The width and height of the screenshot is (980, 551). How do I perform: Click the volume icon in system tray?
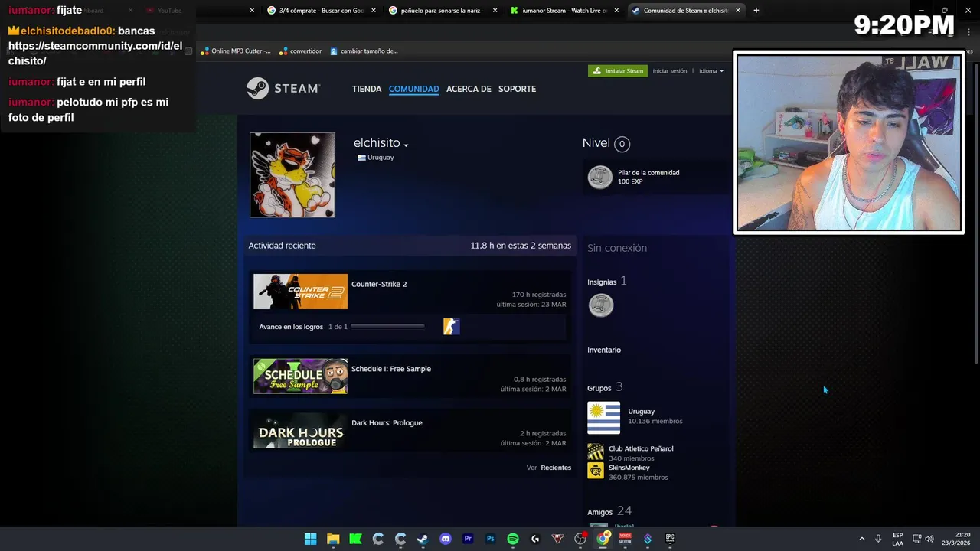(x=929, y=539)
